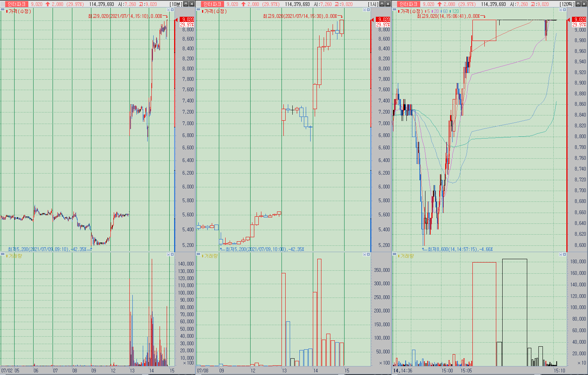Select 거래량 legend in 1시 chart
Image resolution: width=588 pixels, height=375 pixels.
[211, 256]
